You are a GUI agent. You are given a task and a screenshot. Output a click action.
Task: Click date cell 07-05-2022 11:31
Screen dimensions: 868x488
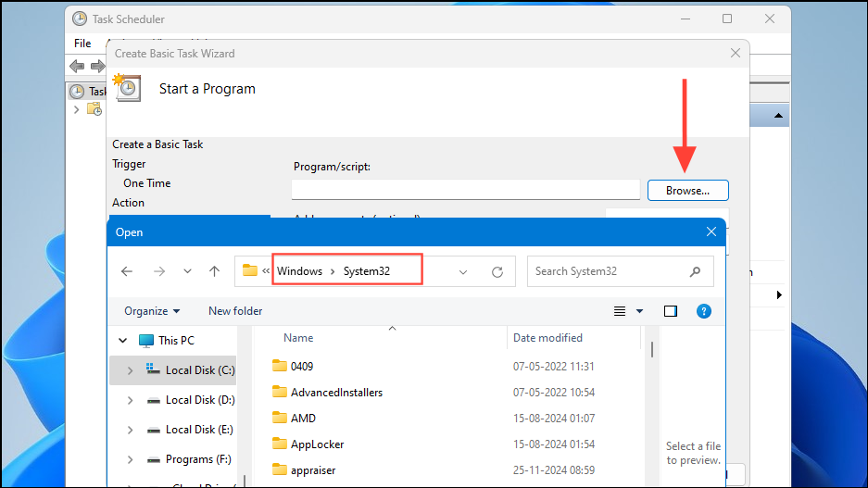[554, 367]
